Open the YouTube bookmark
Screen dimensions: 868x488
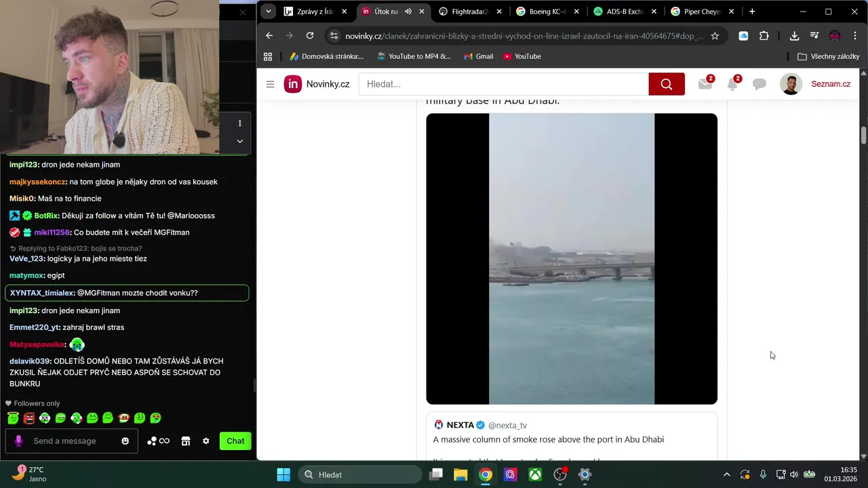click(522, 56)
